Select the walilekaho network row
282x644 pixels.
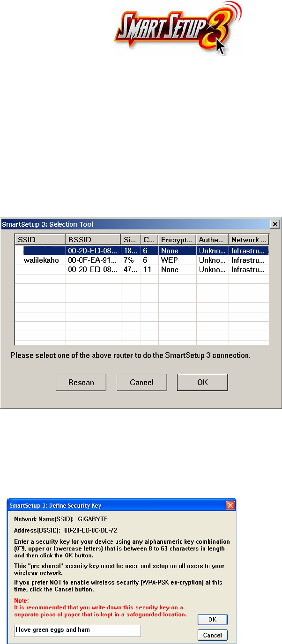(141, 260)
